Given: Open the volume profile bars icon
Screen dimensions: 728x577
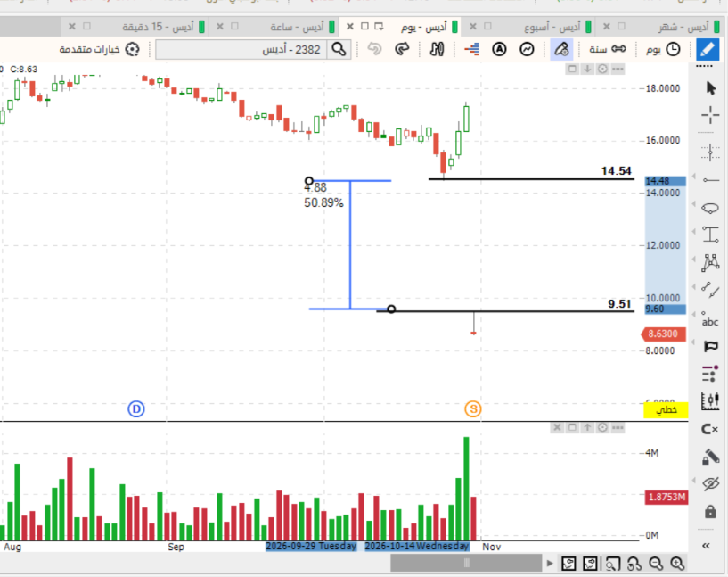Looking at the screenshot, I should click(471, 49).
